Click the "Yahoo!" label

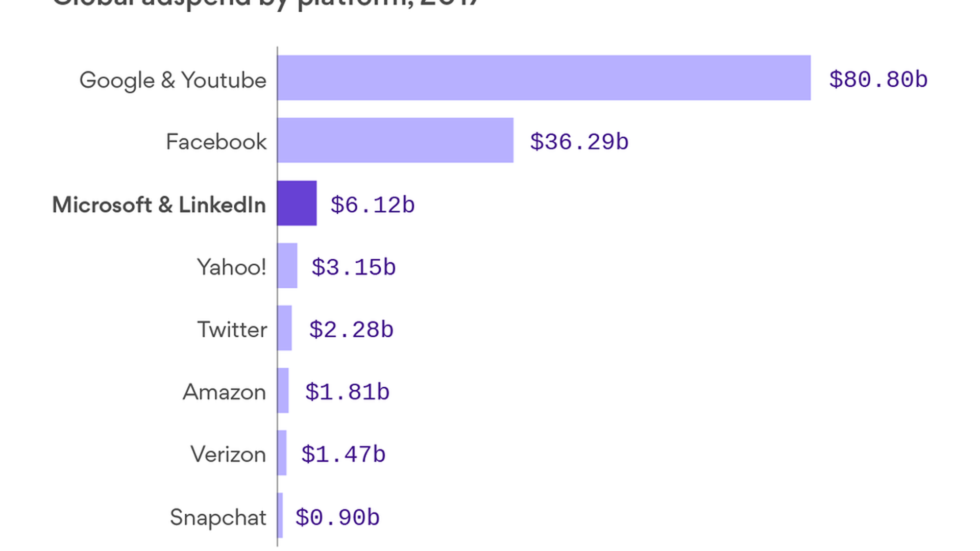pyautogui.click(x=231, y=267)
